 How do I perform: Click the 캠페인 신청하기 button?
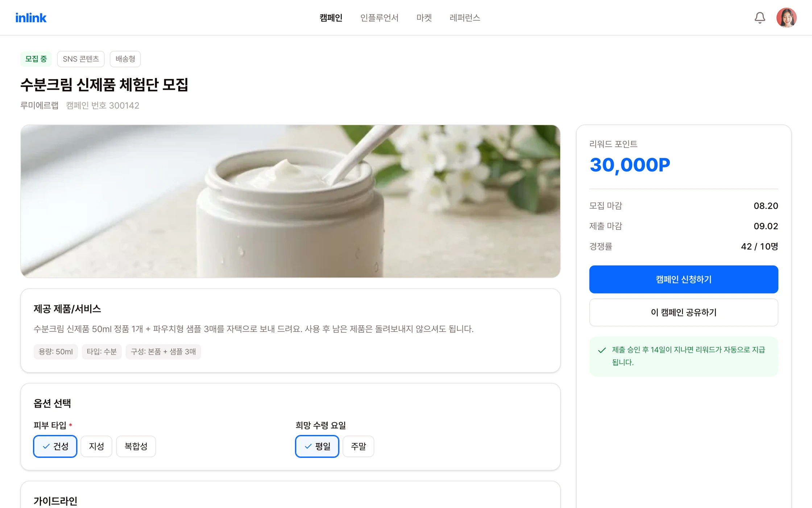coord(684,279)
